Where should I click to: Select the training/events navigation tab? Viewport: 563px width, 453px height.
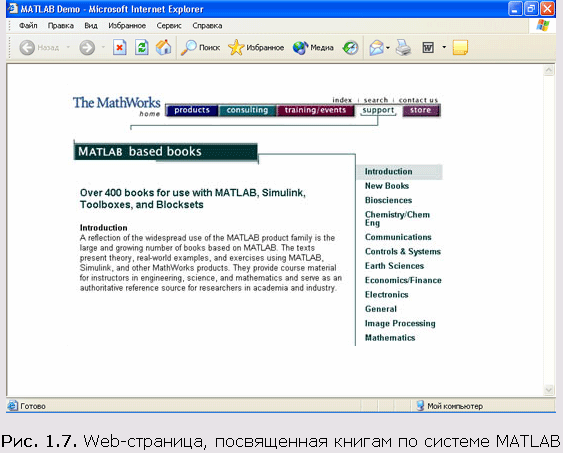click(315, 110)
